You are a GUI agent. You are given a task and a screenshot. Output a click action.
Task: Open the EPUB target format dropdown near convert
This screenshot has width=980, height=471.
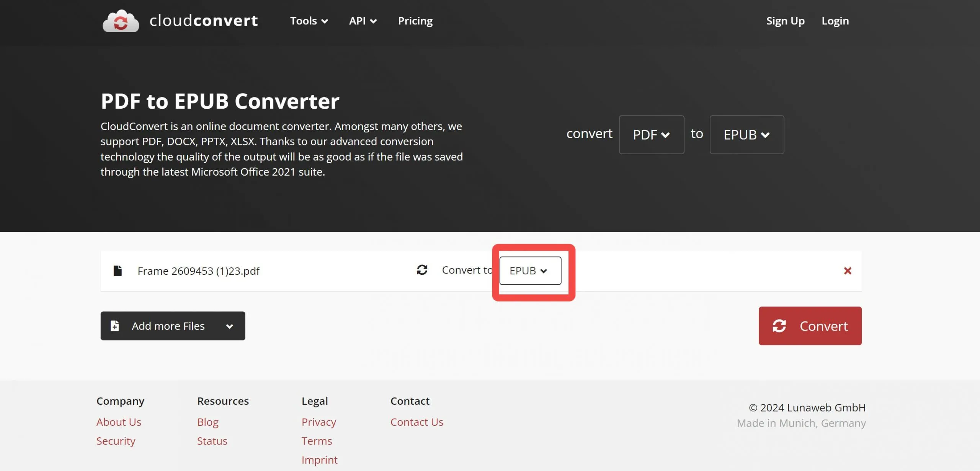click(746, 135)
